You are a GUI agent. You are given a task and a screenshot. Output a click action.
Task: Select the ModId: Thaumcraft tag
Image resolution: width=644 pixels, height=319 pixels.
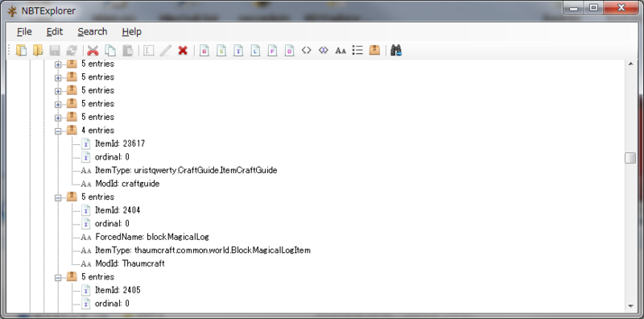[130, 263]
